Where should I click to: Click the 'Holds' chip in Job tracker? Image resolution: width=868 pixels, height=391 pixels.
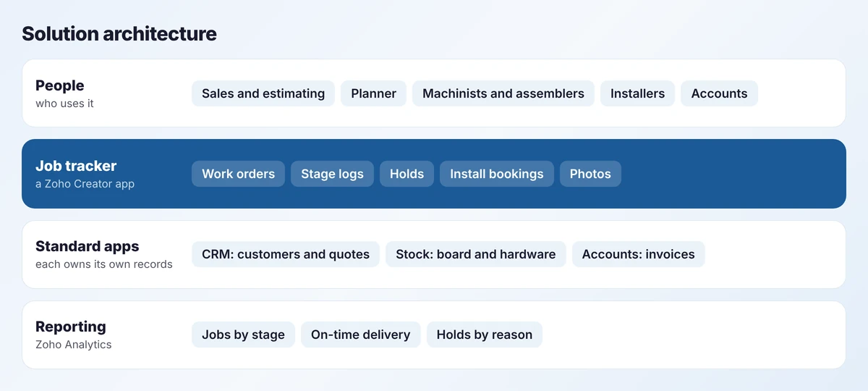(x=407, y=174)
